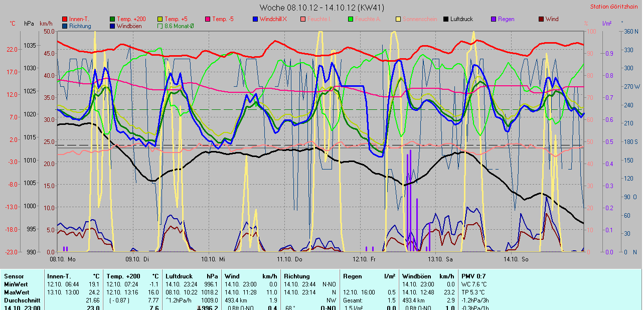Click the dark red Wind legend swatch

pyautogui.click(x=541, y=19)
